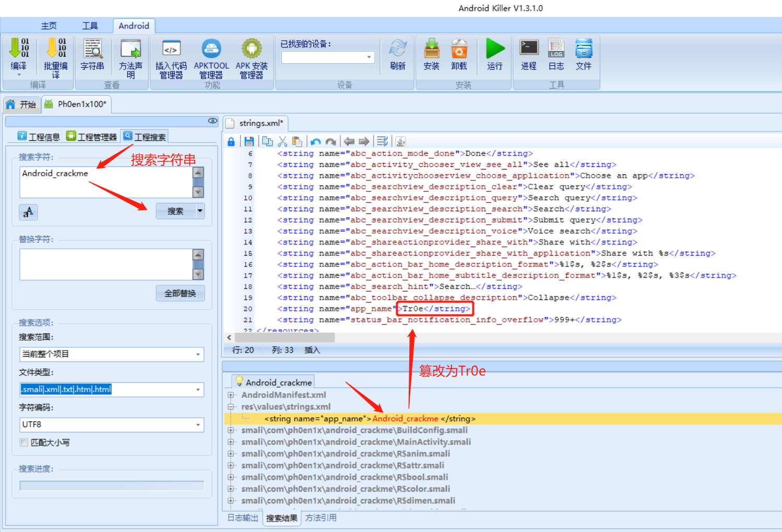Open the 搜索范围 dropdown
This screenshot has height=532, width=782.
(x=198, y=354)
